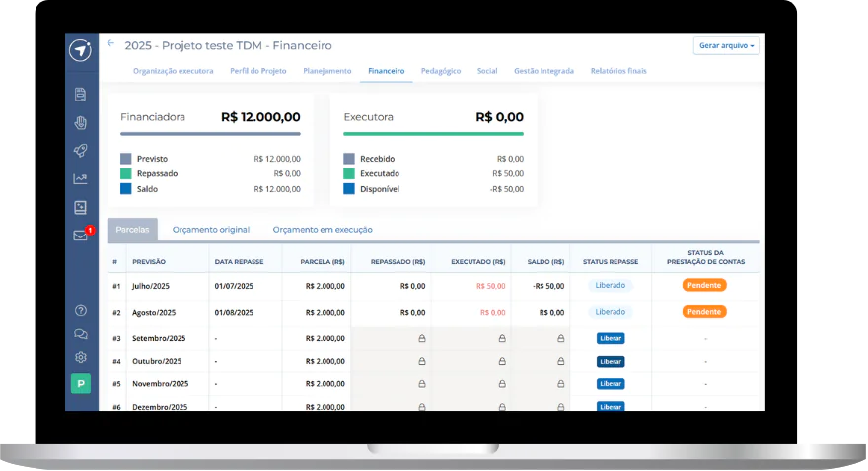Go to Relatórios finais tab
This screenshot has width=868, height=471.
tap(618, 71)
